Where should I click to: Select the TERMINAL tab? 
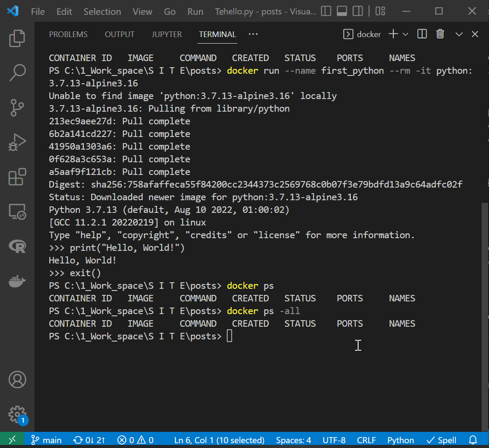pyautogui.click(x=217, y=34)
